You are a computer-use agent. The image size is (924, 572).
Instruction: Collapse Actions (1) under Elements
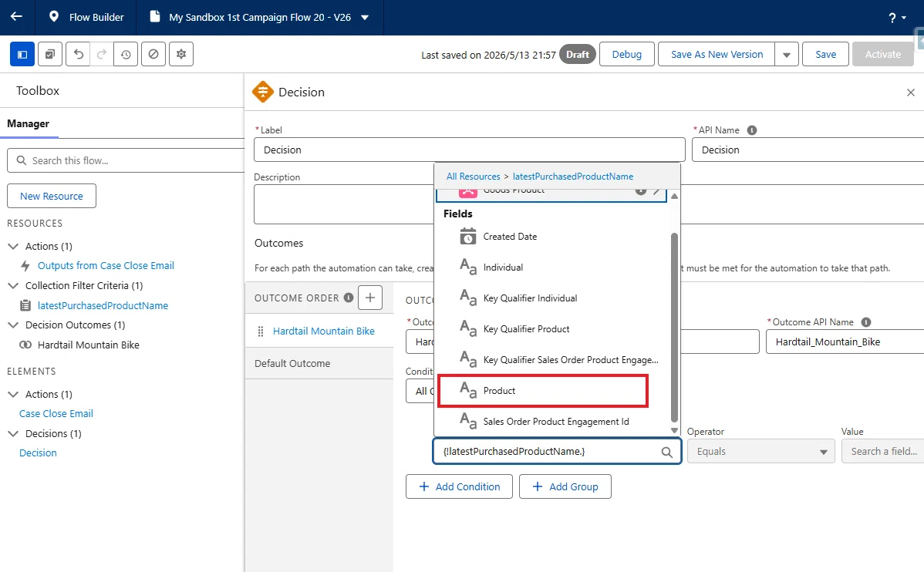click(13, 394)
